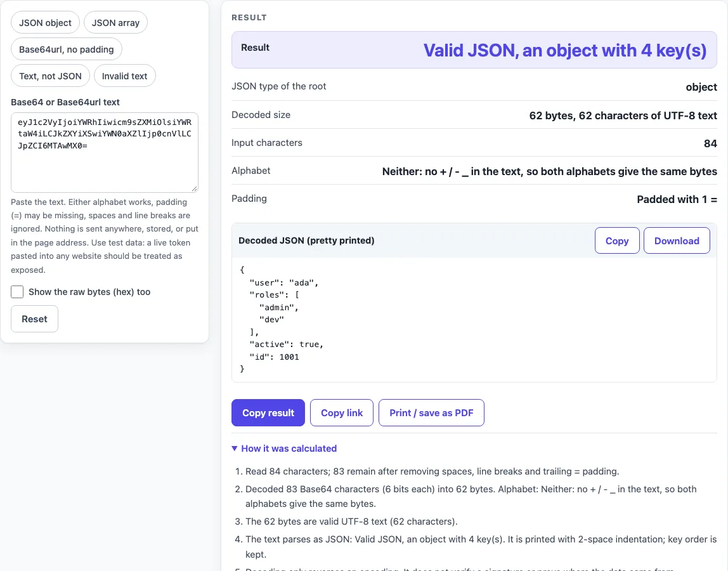Click the "id": 1001 line
Screen dimensions: 728x571
coord(274,357)
